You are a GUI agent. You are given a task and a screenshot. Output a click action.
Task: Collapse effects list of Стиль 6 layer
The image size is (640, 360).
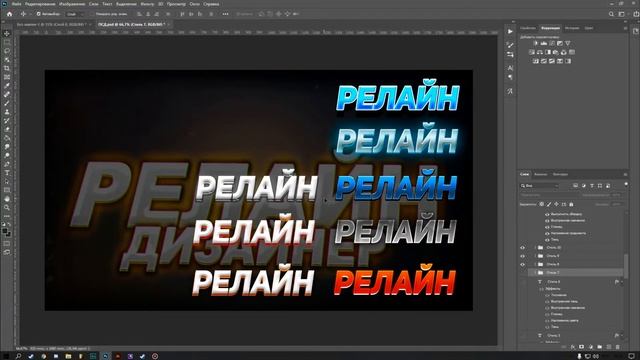622,282
